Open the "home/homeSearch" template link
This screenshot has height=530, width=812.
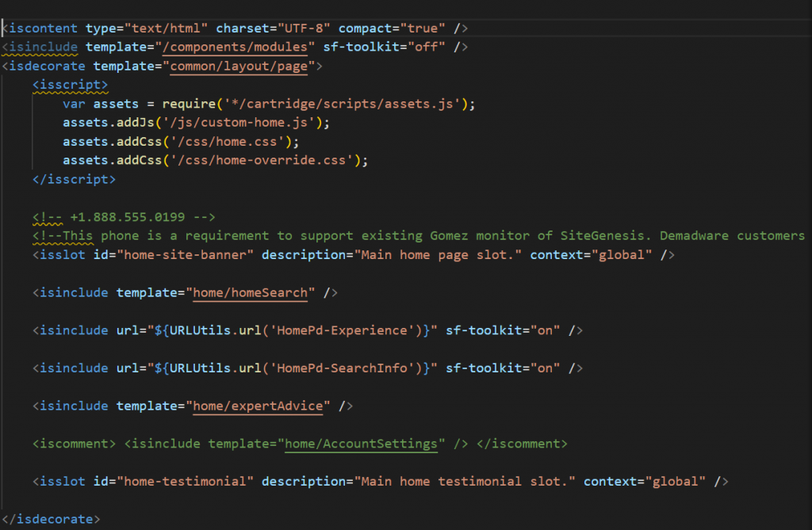[x=252, y=292]
